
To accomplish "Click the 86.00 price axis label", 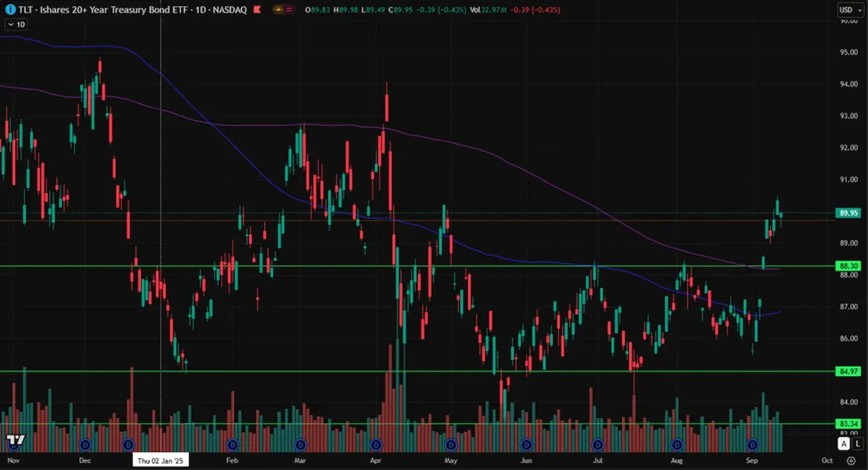I will coord(849,338).
